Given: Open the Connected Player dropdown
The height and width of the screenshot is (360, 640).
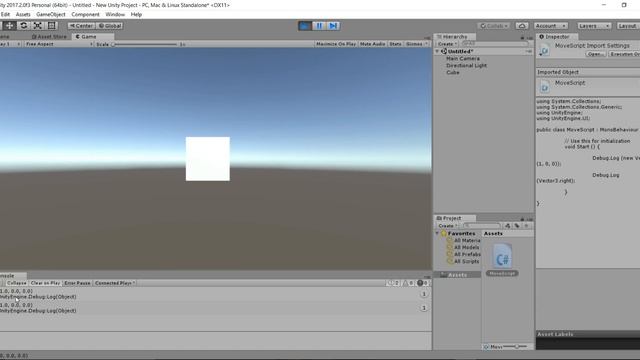Looking at the screenshot, I should [115, 283].
